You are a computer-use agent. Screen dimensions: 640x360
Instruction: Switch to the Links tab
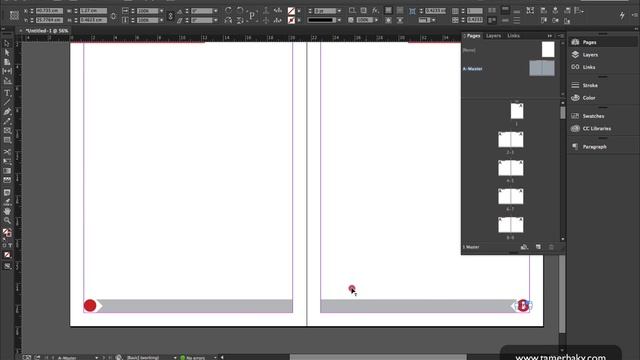(x=513, y=36)
